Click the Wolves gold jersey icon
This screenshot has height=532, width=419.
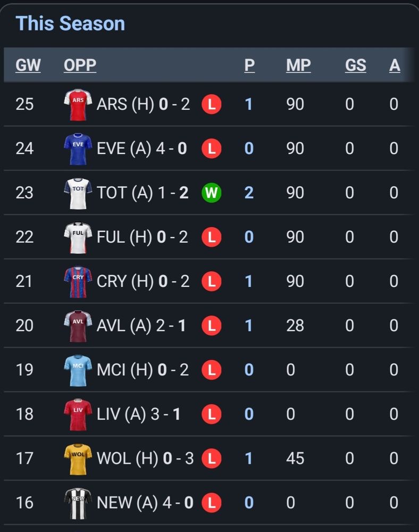pyautogui.click(x=78, y=459)
